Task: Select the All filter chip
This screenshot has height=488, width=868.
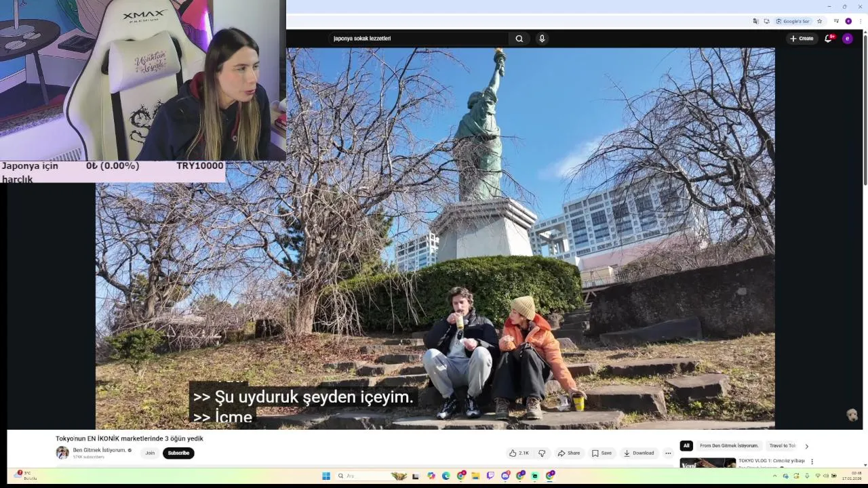Action: pos(686,445)
